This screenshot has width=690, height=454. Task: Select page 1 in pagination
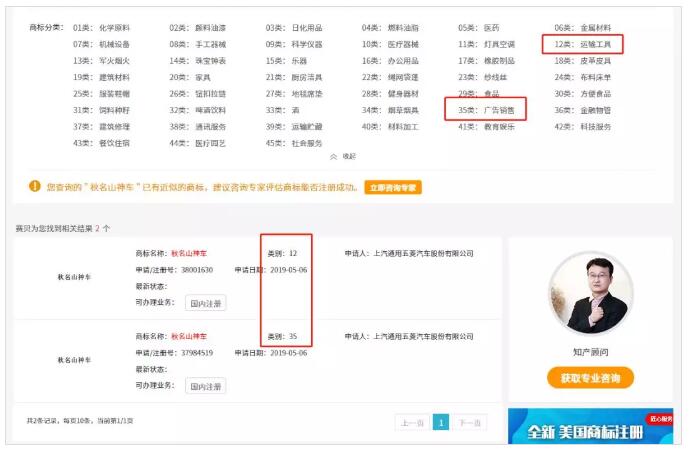click(440, 423)
